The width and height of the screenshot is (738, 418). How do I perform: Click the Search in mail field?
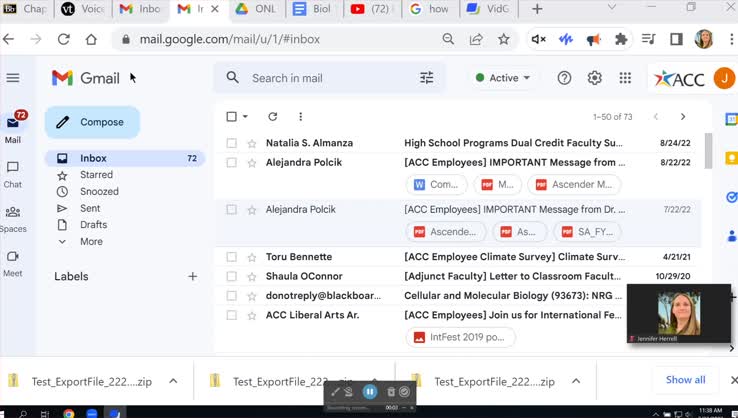tap(329, 78)
